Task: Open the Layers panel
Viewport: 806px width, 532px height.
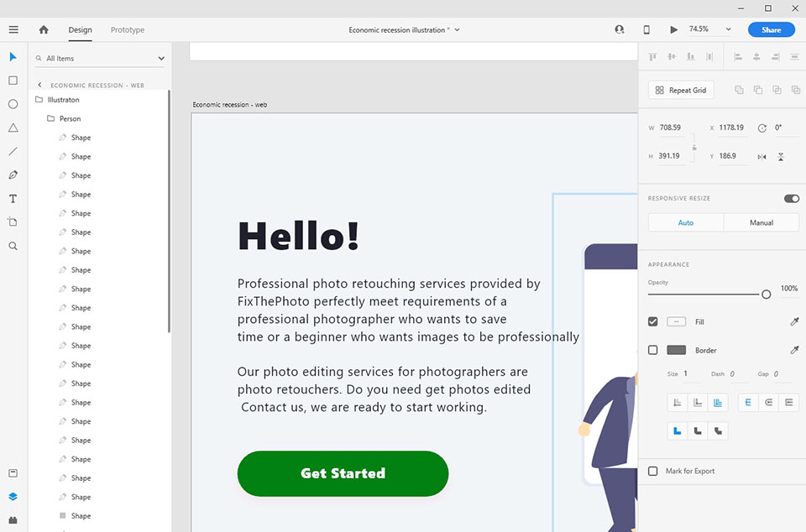Action: pos(13,496)
